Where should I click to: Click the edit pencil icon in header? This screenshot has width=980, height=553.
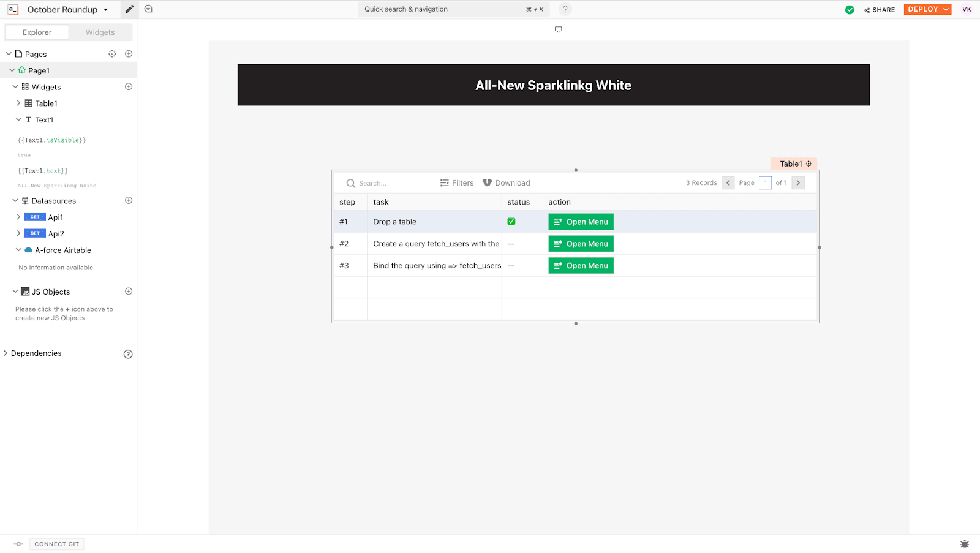tap(129, 9)
